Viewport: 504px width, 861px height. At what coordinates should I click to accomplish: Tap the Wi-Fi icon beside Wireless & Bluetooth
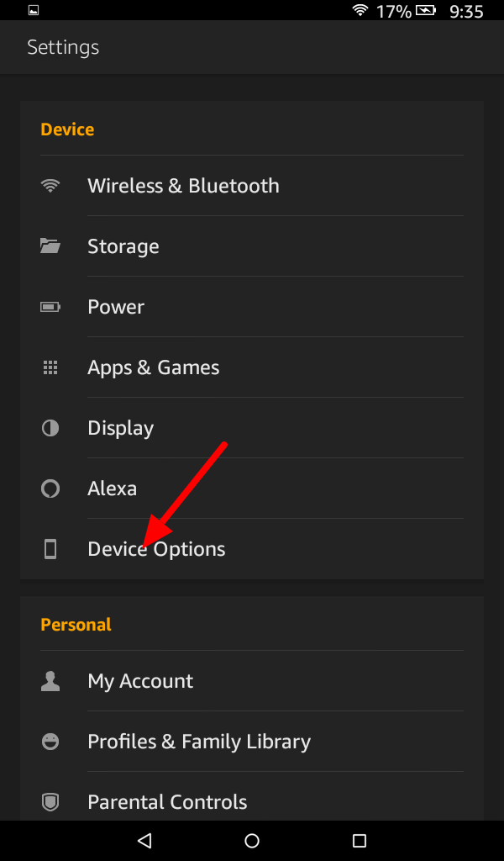tap(50, 186)
